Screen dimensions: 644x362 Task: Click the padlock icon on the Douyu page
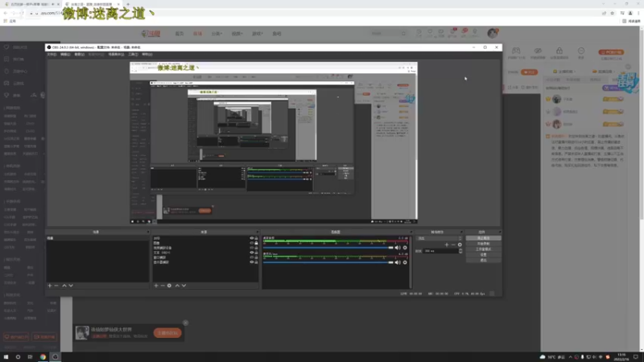coord(559,51)
